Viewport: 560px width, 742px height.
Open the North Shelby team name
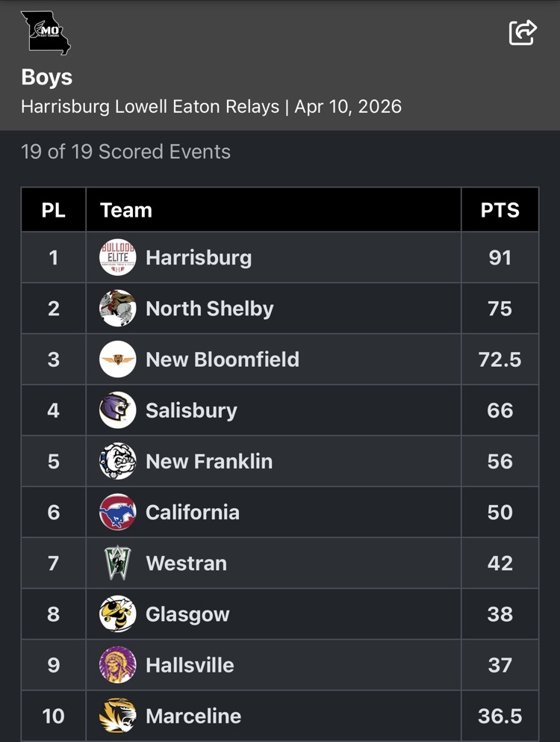pyautogui.click(x=210, y=309)
